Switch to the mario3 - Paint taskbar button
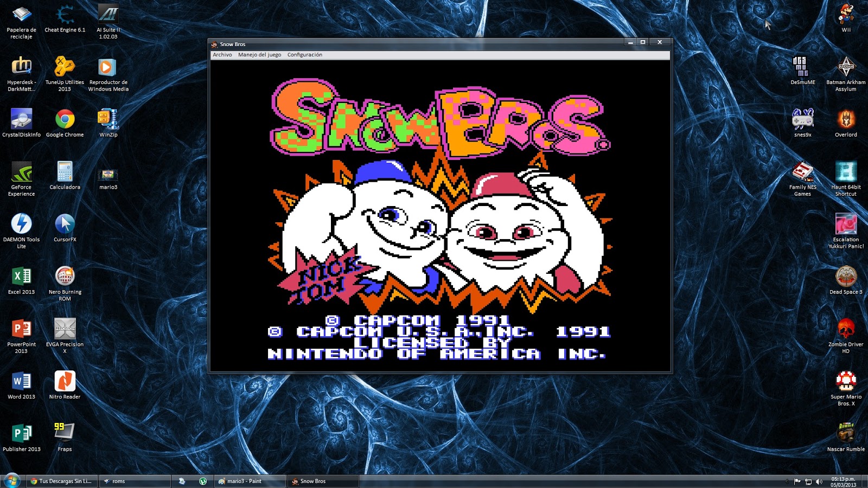Viewport: 868px width, 488px height. (x=250, y=481)
